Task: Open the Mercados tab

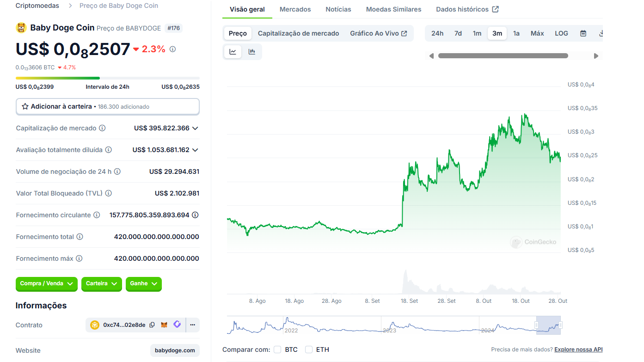Action: pos(295,9)
